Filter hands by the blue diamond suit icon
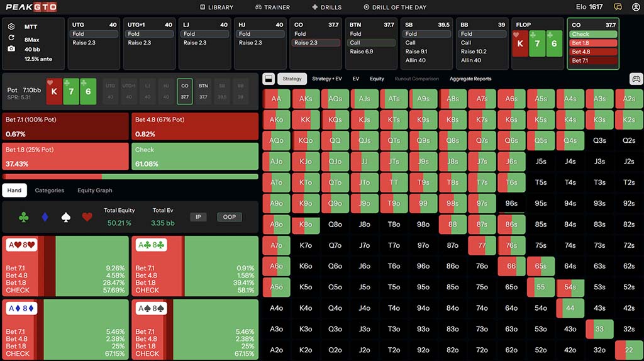Screen dimensions: 644x361 point(45,218)
